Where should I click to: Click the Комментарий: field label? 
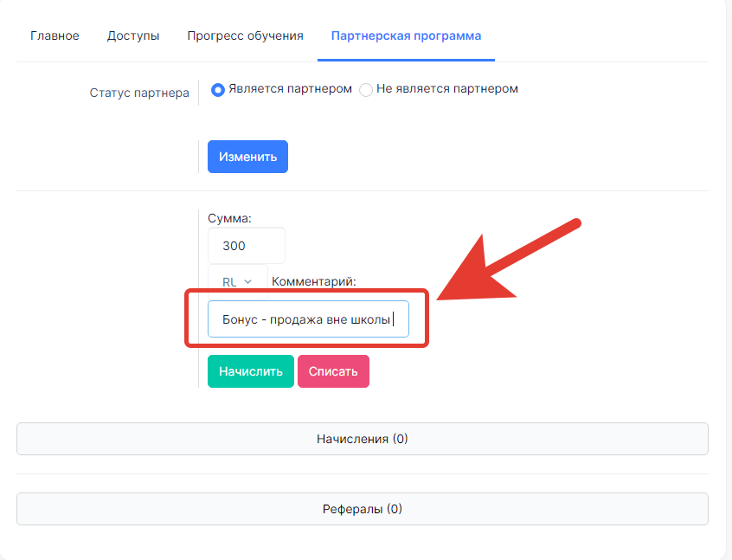[x=314, y=281]
